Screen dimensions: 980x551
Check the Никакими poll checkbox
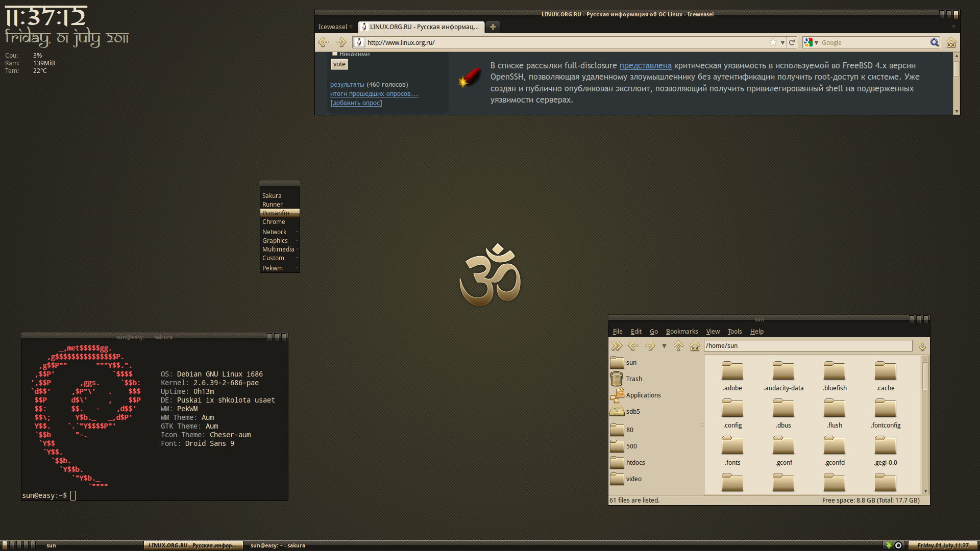point(335,54)
